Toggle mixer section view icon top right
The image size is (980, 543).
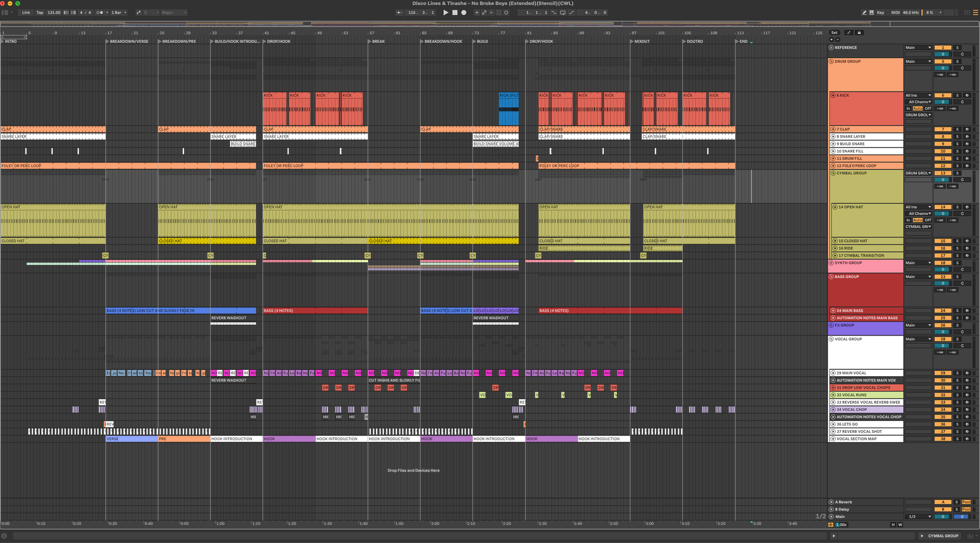point(967,13)
